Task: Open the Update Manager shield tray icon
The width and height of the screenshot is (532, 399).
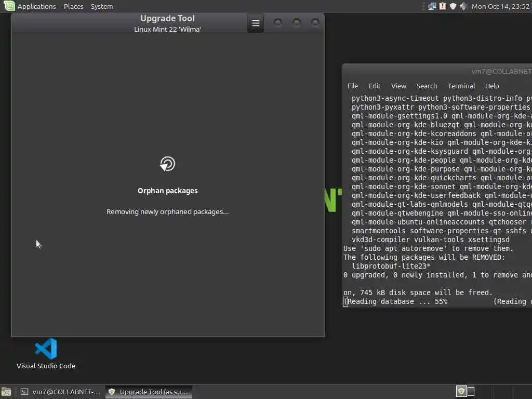Action: (453, 6)
